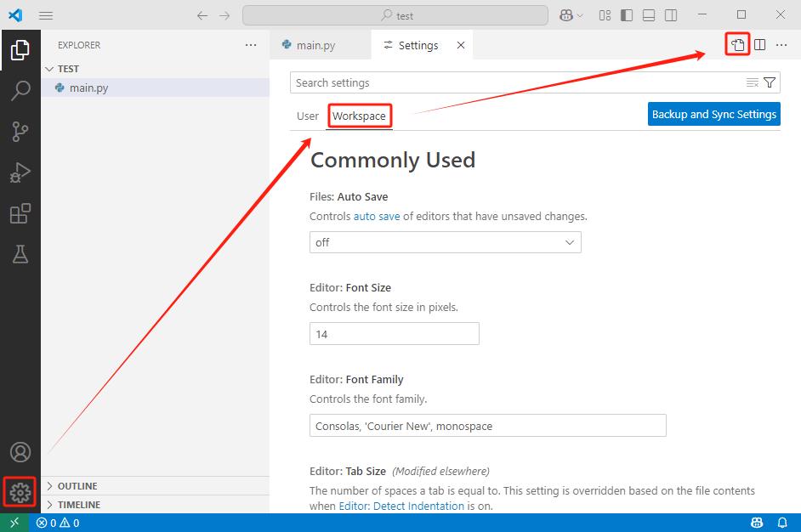Image resolution: width=801 pixels, height=532 pixels.
Task: Toggle the bottom panel visibility
Action: tap(649, 15)
